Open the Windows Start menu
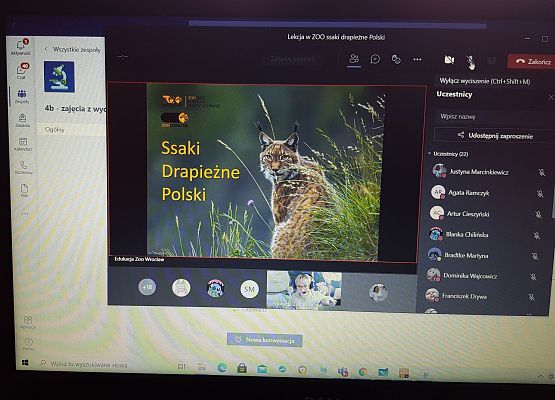This screenshot has width=555, height=400. point(25,362)
